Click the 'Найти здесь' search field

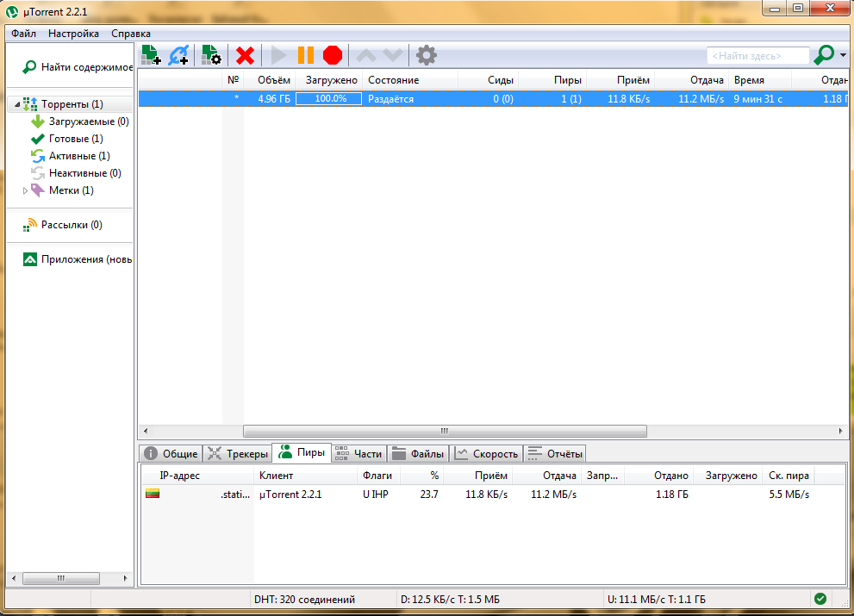(757, 55)
